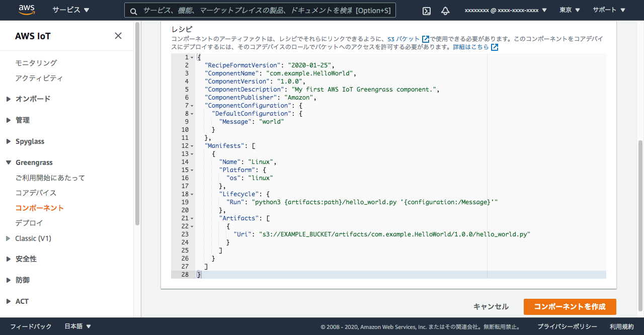Fold the Lifecycle block at line 18
This screenshot has width=644, height=335.
192,194
